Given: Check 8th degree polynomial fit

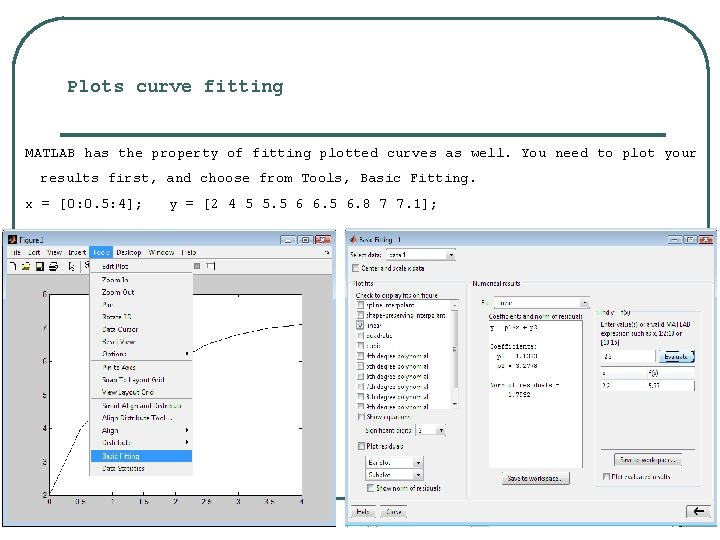Looking at the screenshot, I should (360, 396).
